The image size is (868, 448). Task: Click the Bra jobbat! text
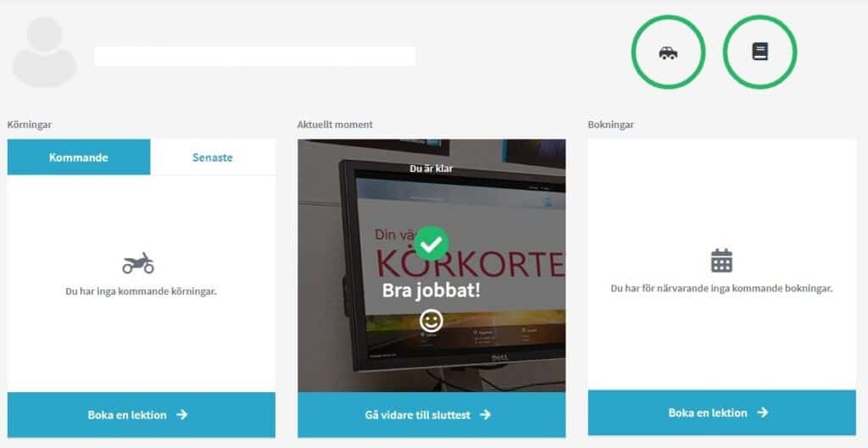click(431, 290)
